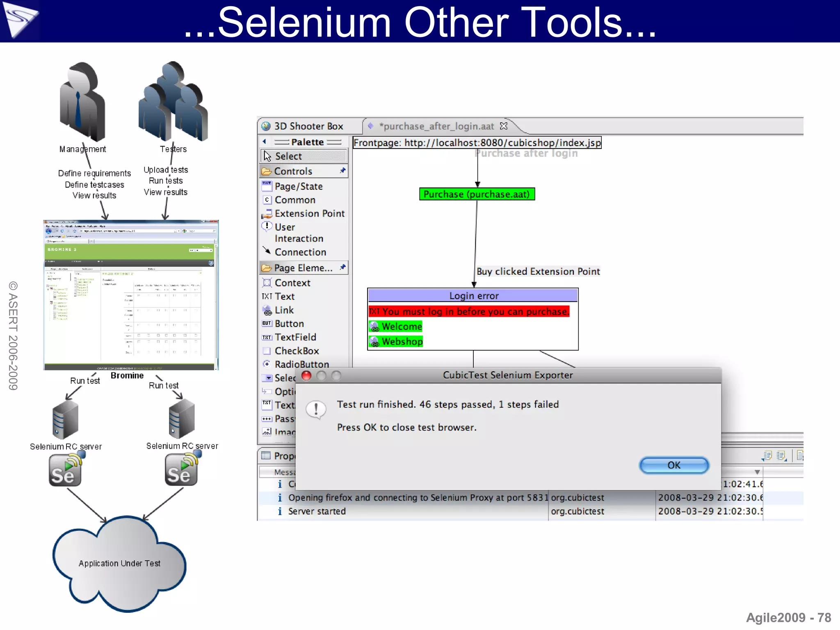Click the second log toolbar icon
The width and height of the screenshot is (840, 630).
782,456
